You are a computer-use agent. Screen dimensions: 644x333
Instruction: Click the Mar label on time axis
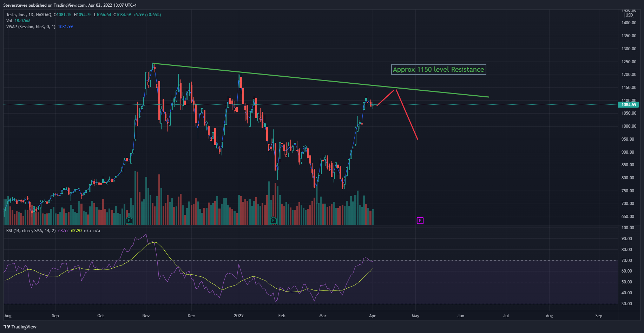click(323, 316)
